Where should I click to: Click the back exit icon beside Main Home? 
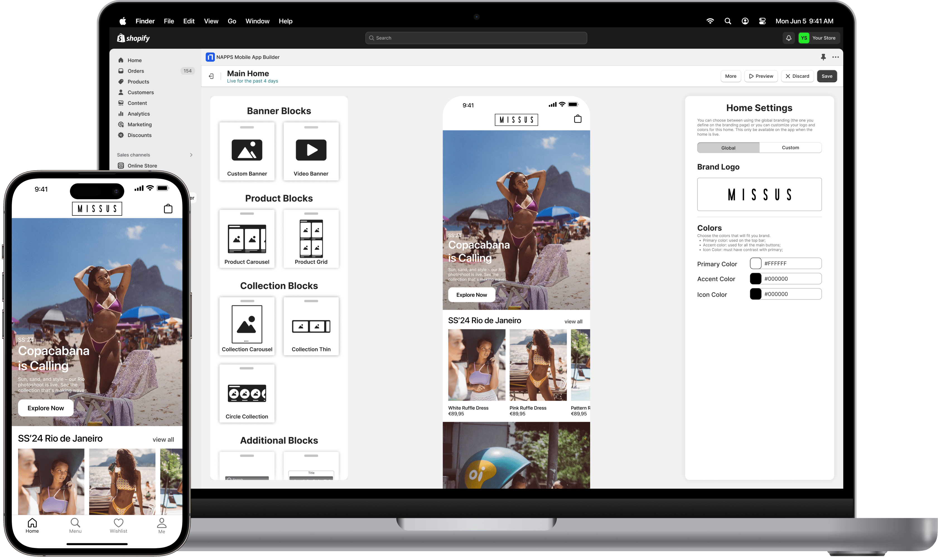(211, 76)
